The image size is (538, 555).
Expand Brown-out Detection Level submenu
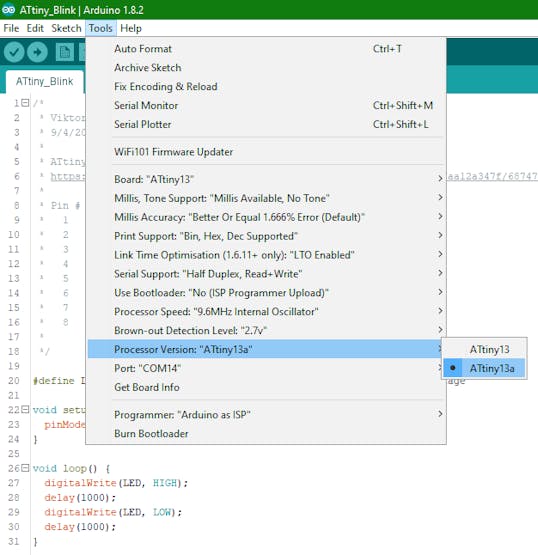point(267,331)
